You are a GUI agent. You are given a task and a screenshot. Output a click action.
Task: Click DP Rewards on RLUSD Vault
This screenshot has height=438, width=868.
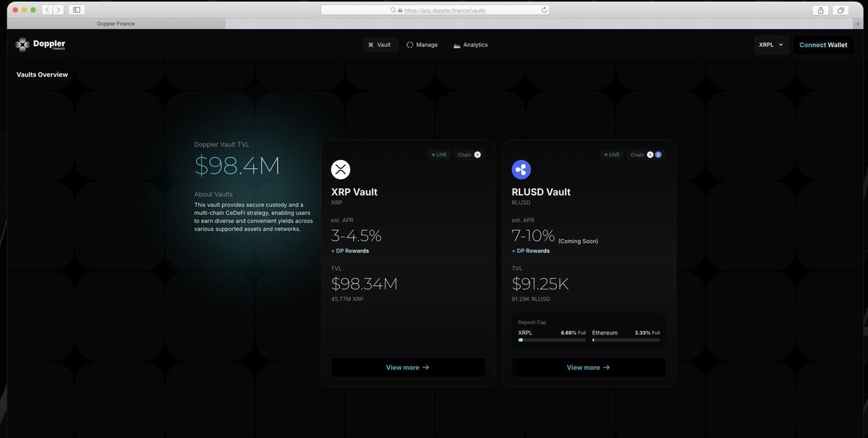pyautogui.click(x=531, y=251)
